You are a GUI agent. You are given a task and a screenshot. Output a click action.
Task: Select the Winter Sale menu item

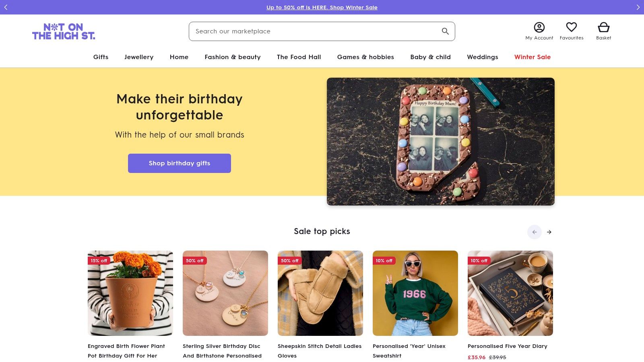point(532,57)
